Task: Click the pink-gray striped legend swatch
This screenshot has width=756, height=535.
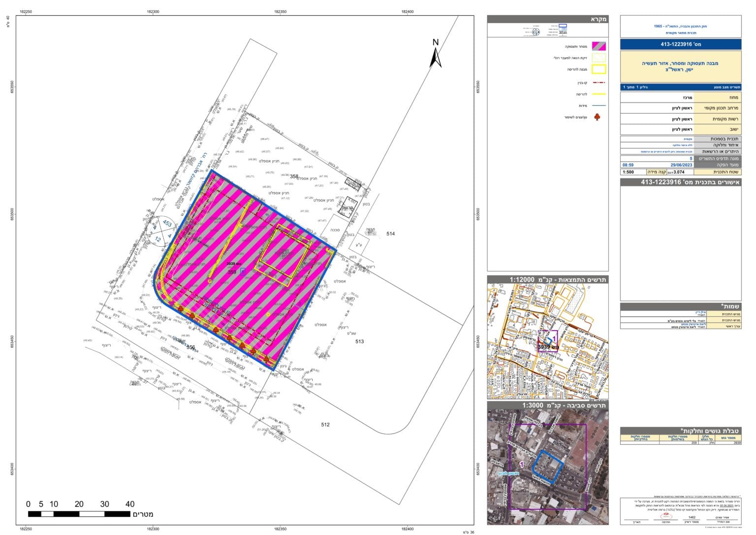Action: click(599, 46)
